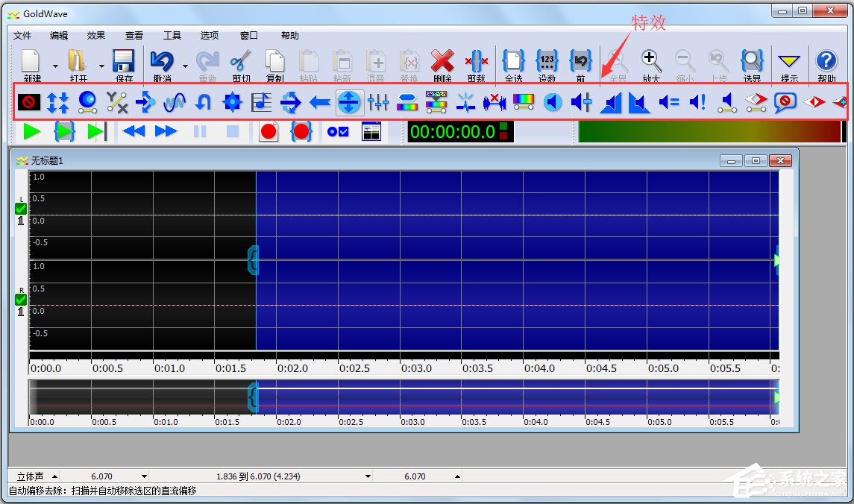The height and width of the screenshot is (504, 854).
Task: Zoom in with the 放大 magnifier
Action: pyautogui.click(x=651, y=65)
